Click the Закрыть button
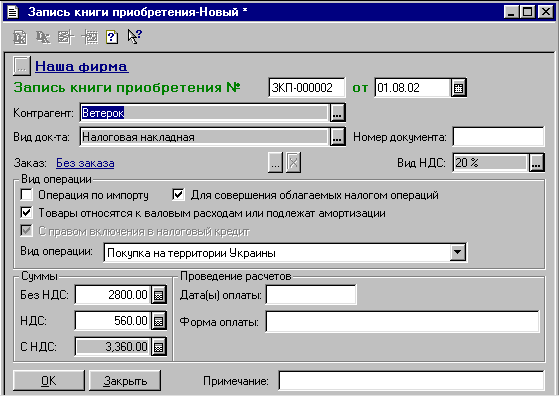 (x=125, y=381)
